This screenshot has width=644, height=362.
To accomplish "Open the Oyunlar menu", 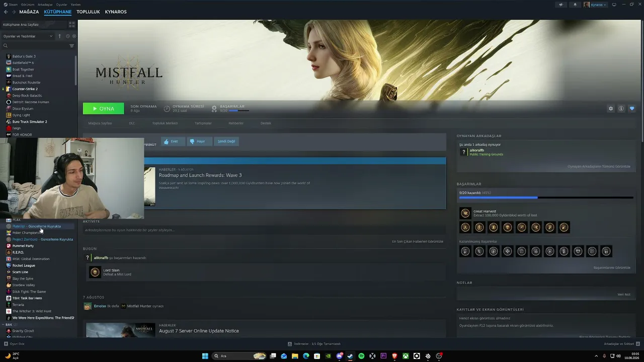I will (x=62, y=5).
